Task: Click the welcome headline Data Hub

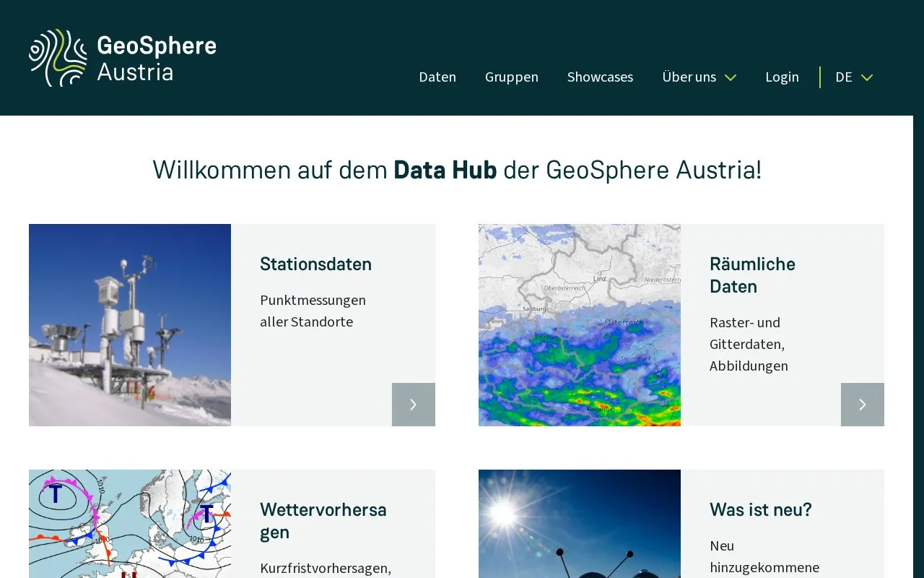Action: 445,170
